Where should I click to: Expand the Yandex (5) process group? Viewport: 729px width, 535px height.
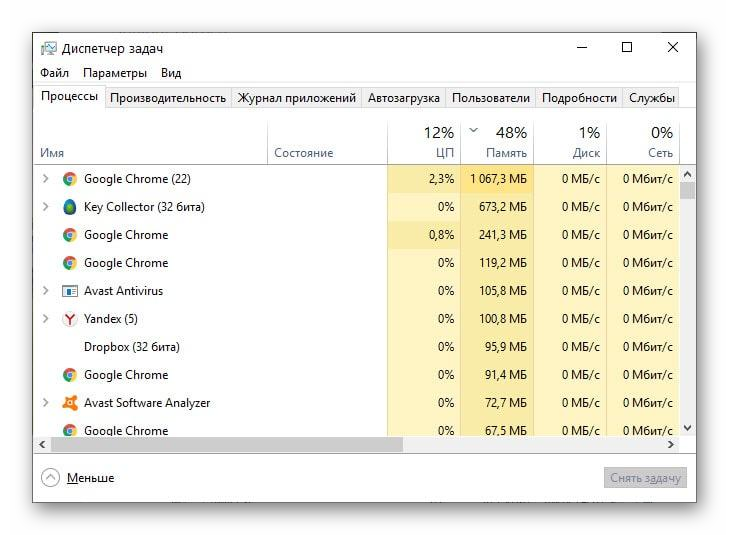click(45, 318)
